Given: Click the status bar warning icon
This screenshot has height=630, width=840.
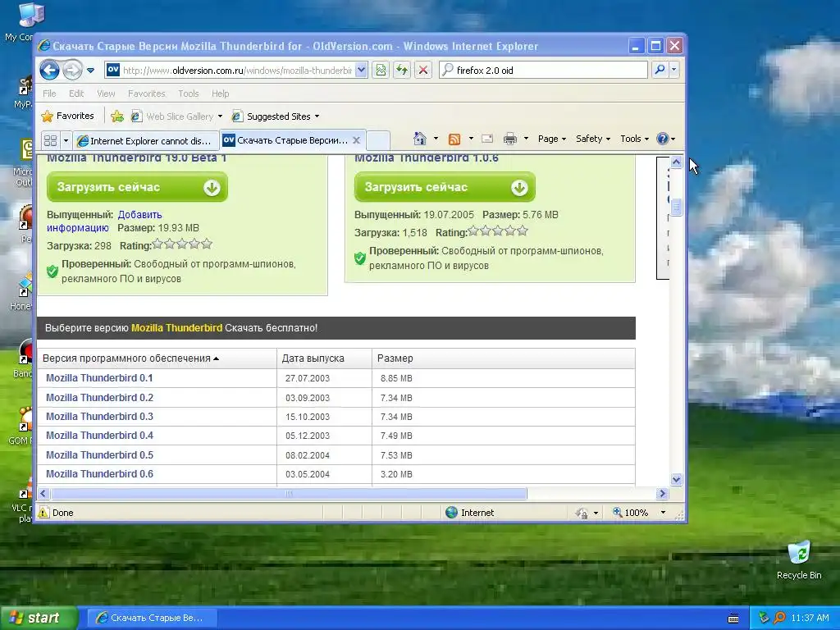Looking at the screenshot, I should point(43,513).
